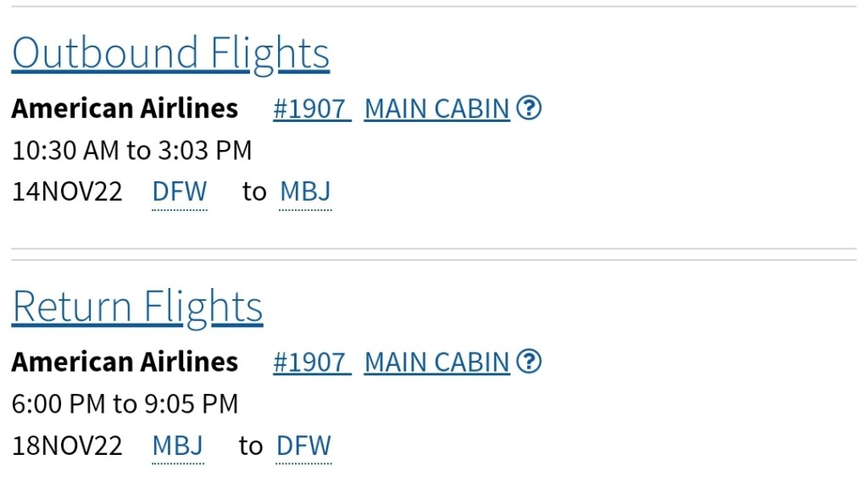Click the word "to" between MBJ and DFW
This screenshot has height=499, width=868.
[x=251, y=446]
